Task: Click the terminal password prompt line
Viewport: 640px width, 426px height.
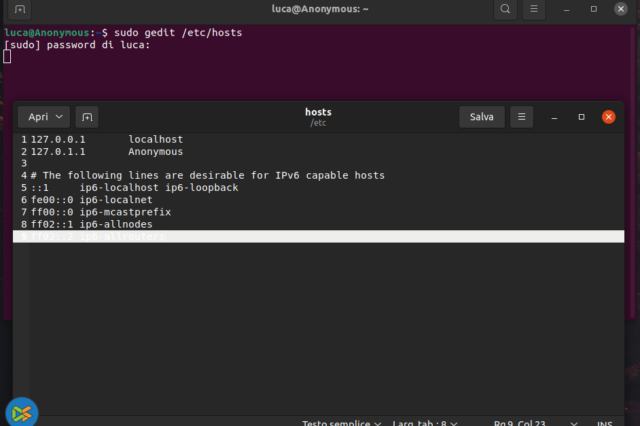Action: click(x=78, y=45)
